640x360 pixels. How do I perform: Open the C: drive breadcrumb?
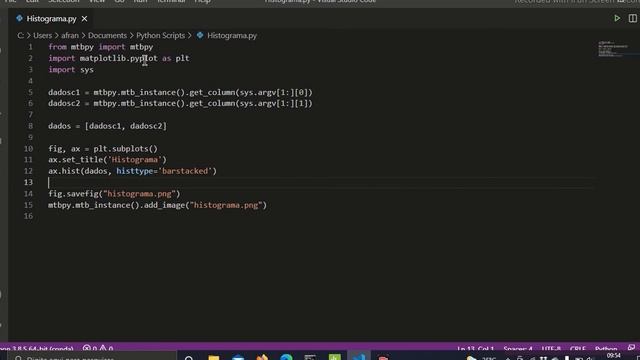(20, 36)
